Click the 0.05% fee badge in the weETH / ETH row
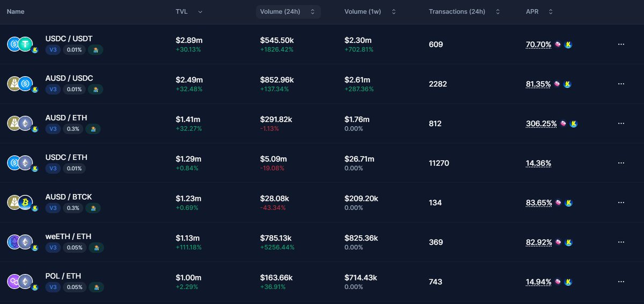644x304 pixels. pyautogui.click(x=75, y=248)
